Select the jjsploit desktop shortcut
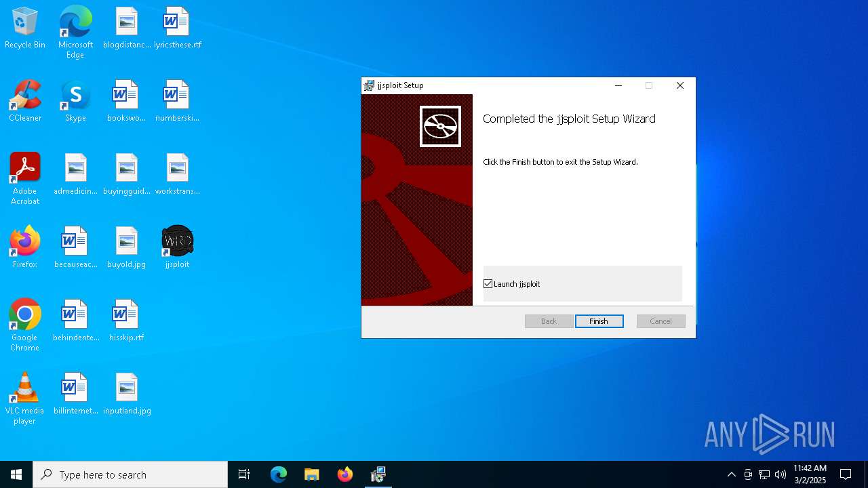868x488 pixels. pos(177,248)
